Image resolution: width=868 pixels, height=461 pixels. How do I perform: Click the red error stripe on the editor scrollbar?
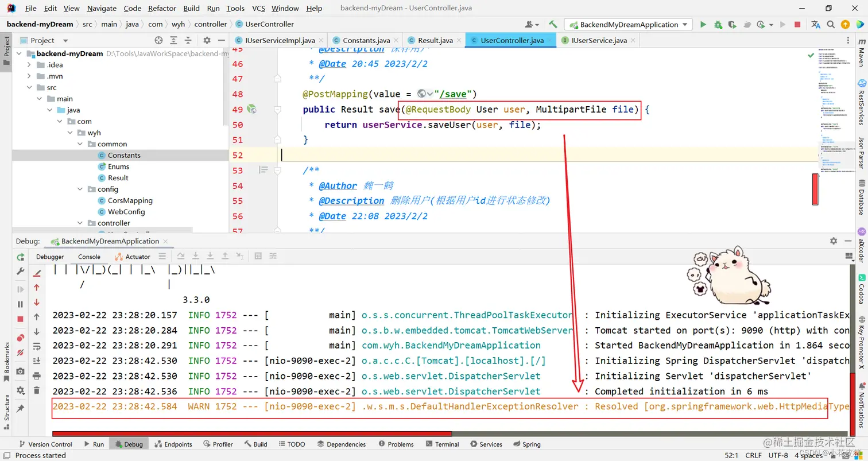[816, 189]
